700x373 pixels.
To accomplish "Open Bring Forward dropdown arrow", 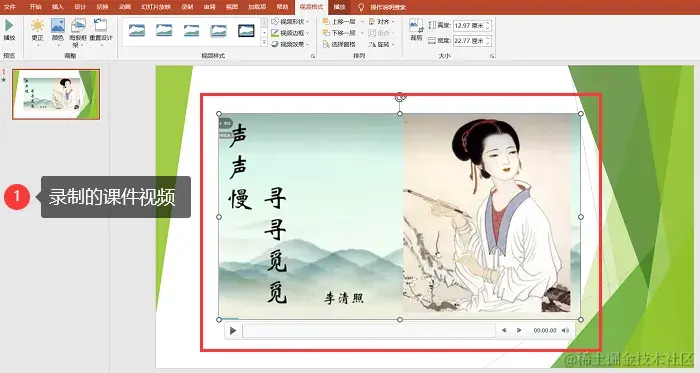I will pos(362,21).
